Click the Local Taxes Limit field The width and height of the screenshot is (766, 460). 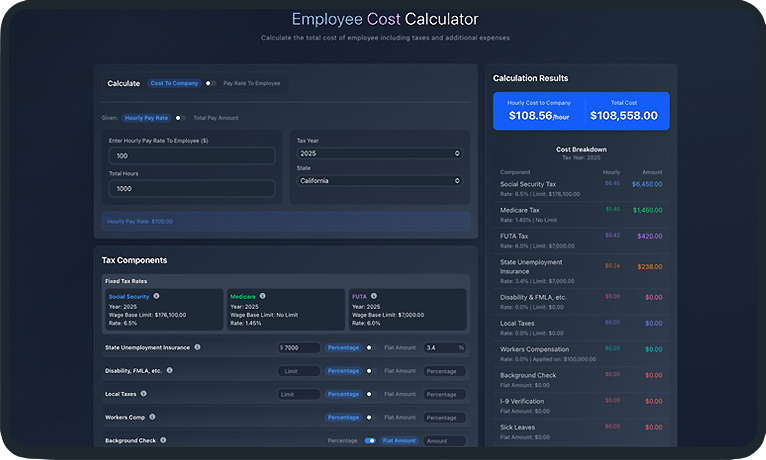(x=298, y=394)
